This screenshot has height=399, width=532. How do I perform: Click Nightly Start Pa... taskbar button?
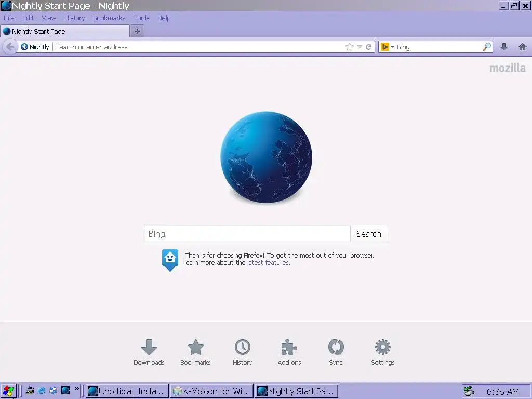297,391
